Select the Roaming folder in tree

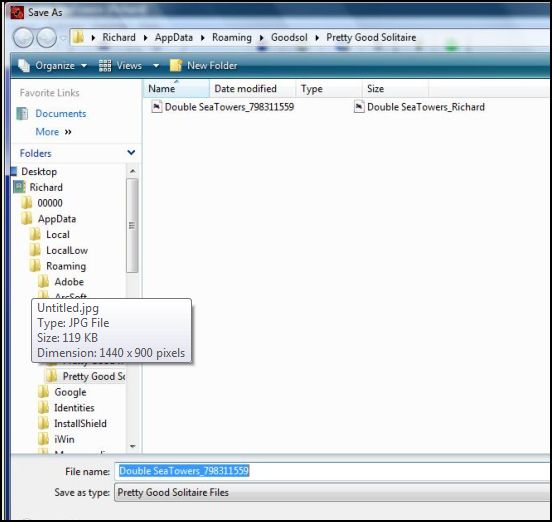(x=65, y=266)
